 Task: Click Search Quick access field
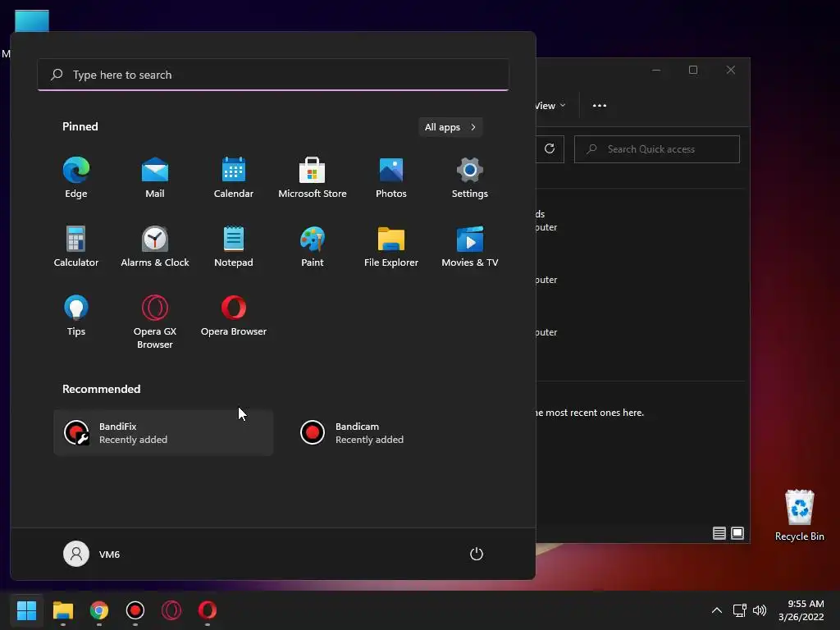pyautogui.click(x=657, y=149)
